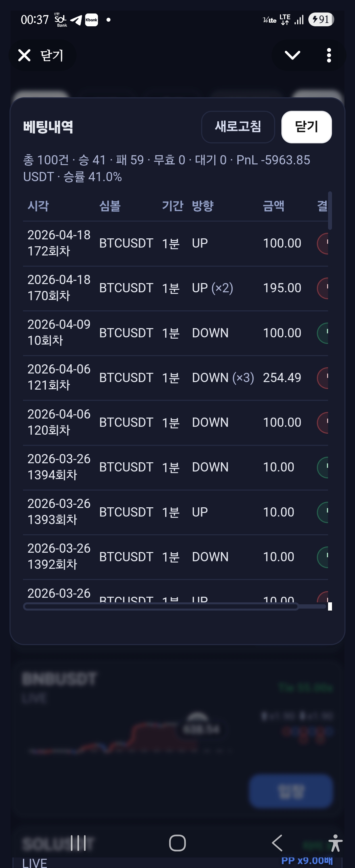This screenshot has width=355, height=868.
Task: Open the three-dot overflow menu
Action: (329, 55)
